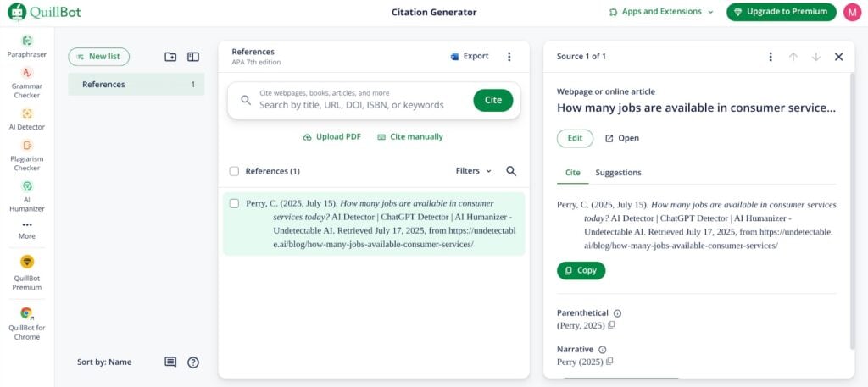Click the source panel vertical scrollbar
This screenshot has height=387, width=868.
[852, 210]
